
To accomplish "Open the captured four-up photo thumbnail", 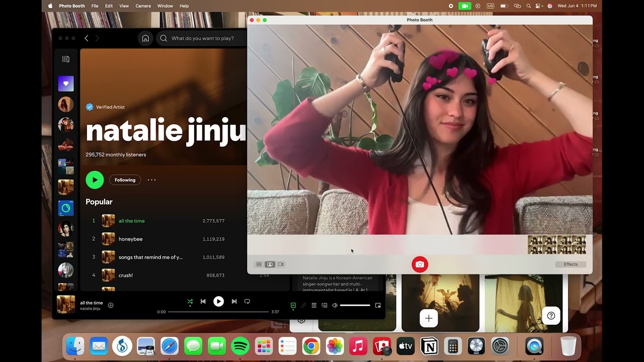I will [556, 245].
